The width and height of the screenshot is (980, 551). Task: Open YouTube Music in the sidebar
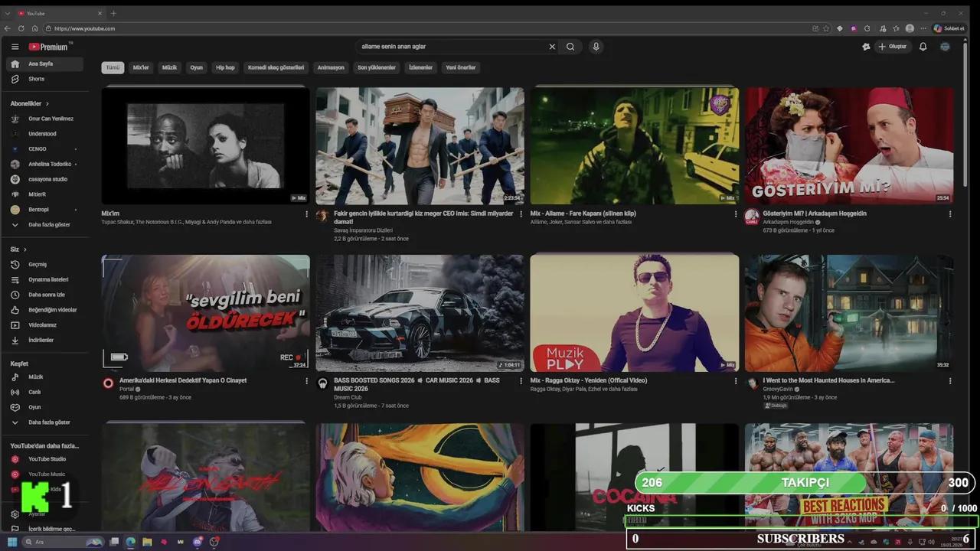[46, 474]
